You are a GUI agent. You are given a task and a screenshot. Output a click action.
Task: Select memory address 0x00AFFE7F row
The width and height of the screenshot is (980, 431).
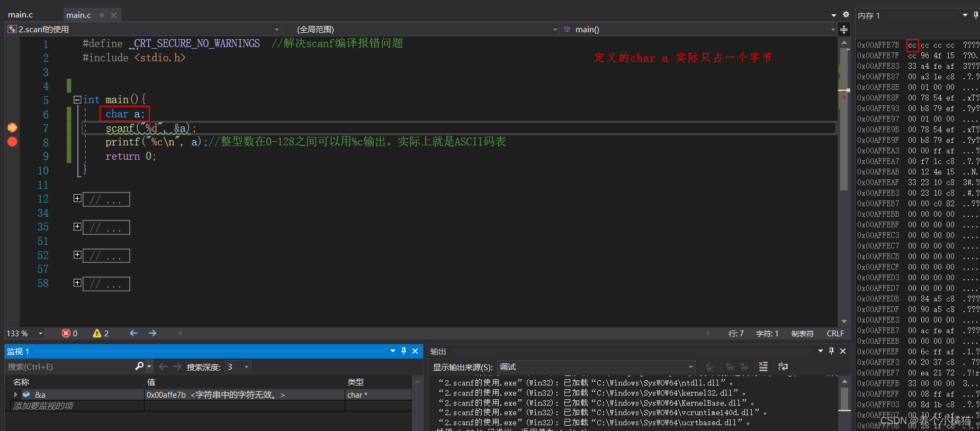[x=918, y=56]
